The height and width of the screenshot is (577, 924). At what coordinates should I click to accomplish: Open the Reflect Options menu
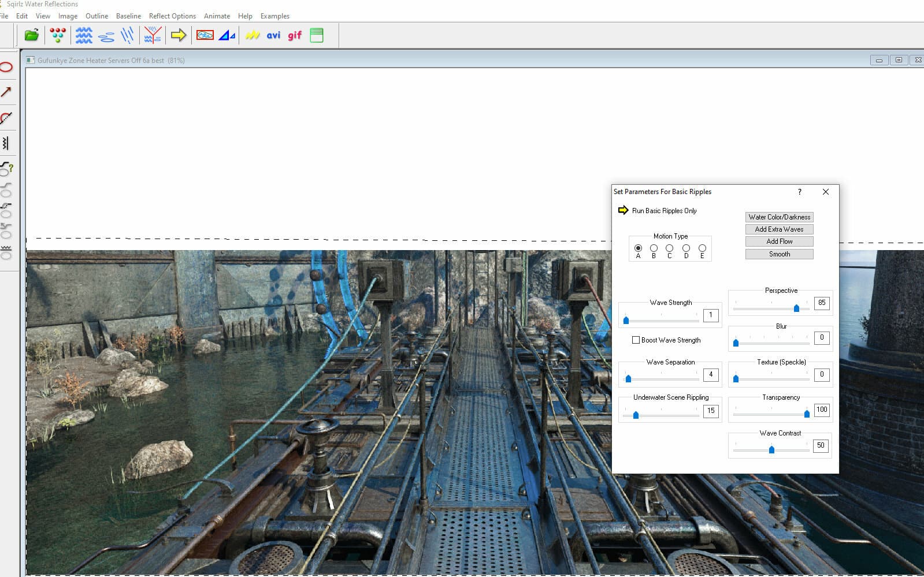coord(172,16)
